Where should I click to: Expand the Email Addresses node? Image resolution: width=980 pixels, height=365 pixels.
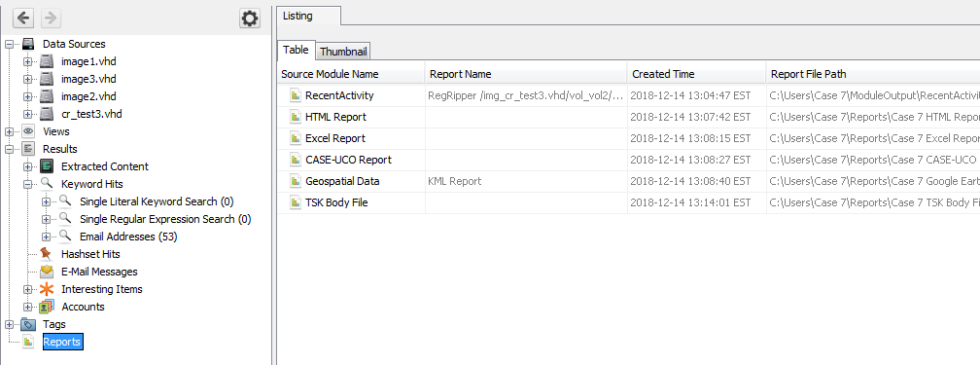coord(47,237)
